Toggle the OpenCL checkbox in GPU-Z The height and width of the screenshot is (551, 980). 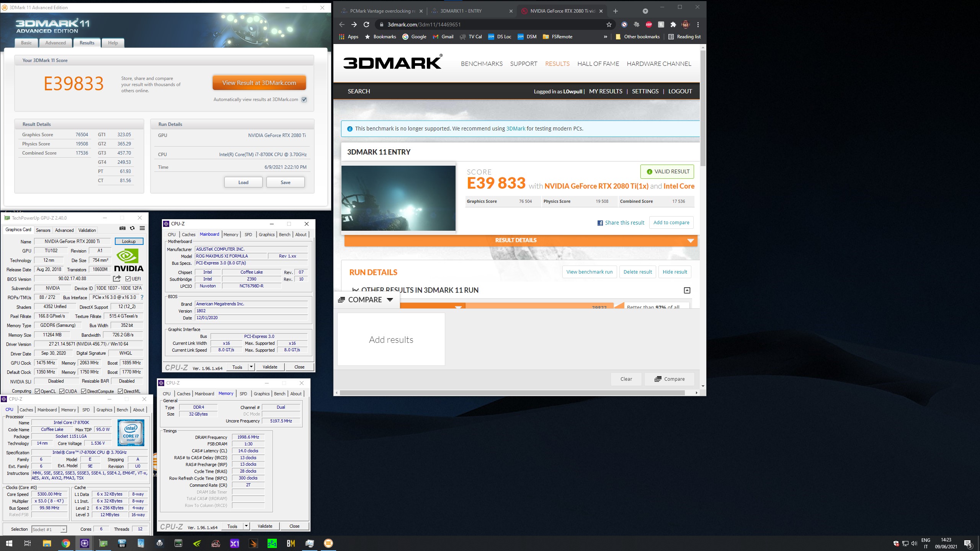(37, 391)
